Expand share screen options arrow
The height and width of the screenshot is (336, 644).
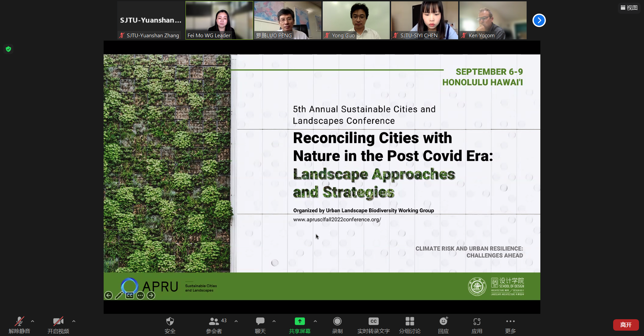(315, 321)
